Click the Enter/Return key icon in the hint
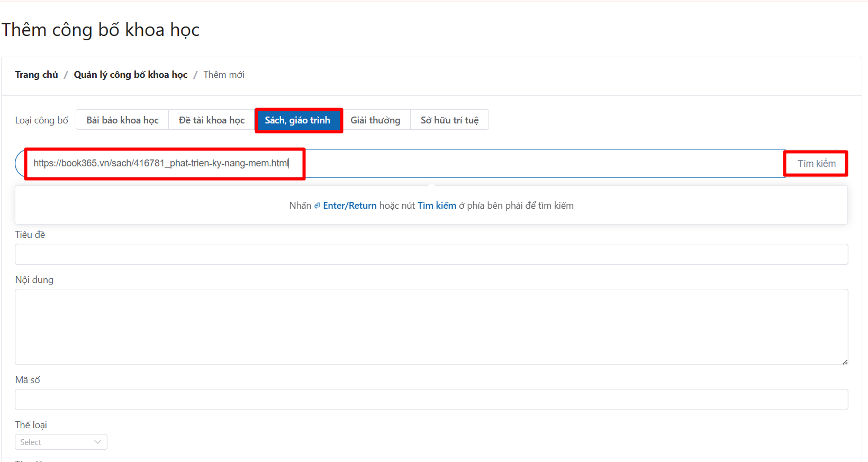The height and width of the screenshot is (462, 868). click(x=317, y=206)
